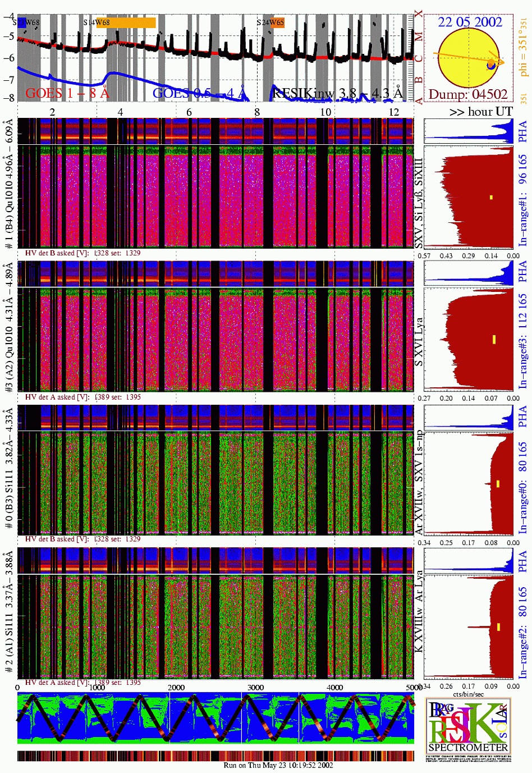
Task: Select the orange S24W65 flare marker
Action: (277, 22)
